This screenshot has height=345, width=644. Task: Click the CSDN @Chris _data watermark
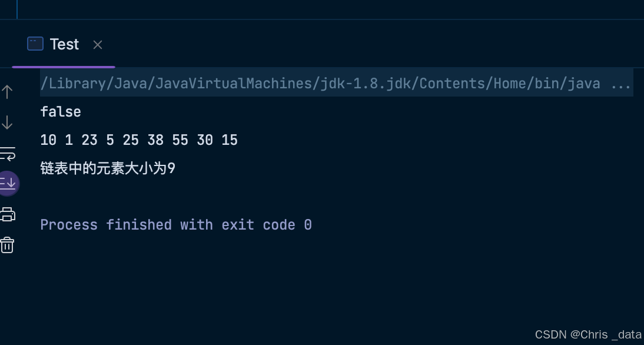pyautogui.click(x=587, y=334)
